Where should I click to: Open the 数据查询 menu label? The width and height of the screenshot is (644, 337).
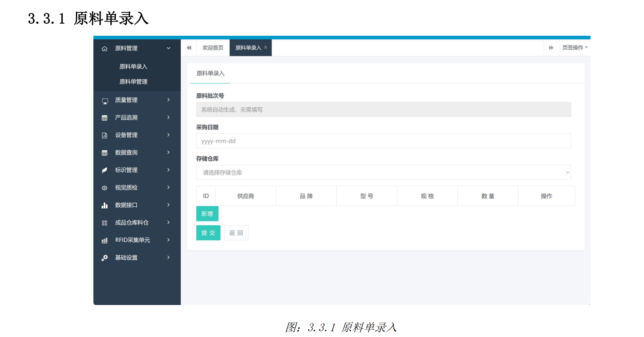click(126, 152)
